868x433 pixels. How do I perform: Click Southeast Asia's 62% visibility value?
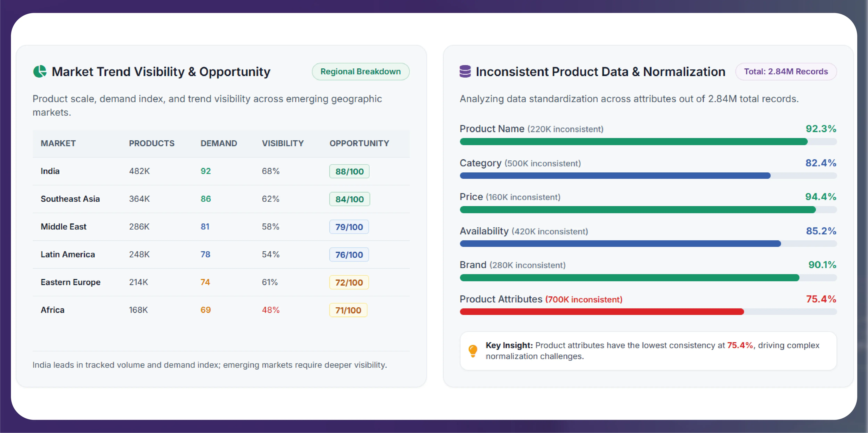[271, 199]
